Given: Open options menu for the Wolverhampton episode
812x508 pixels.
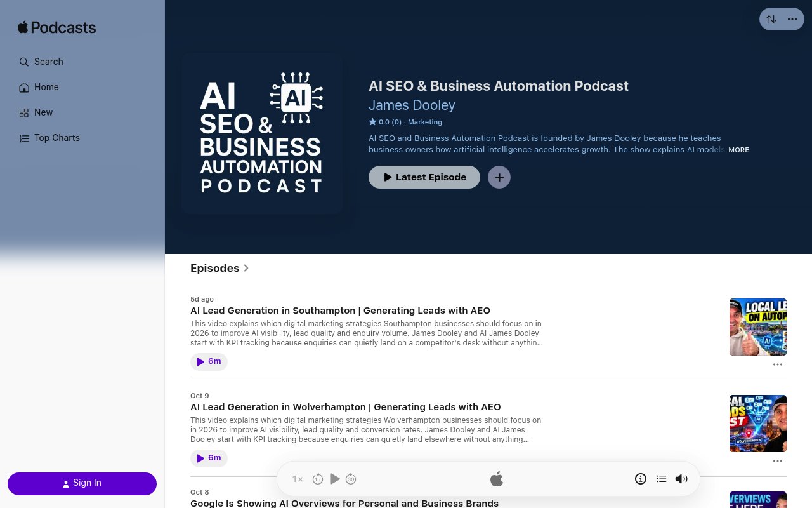Looking at the screenshot, I should [x=778, y=461].
